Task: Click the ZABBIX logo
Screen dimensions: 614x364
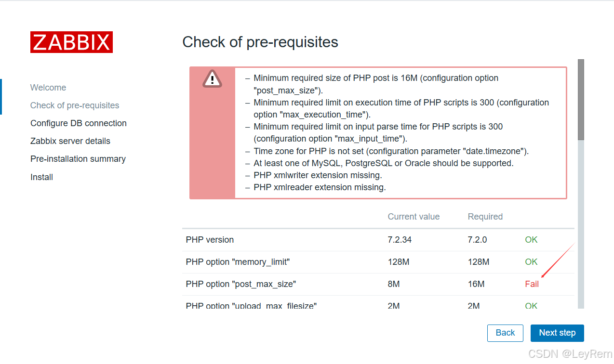Action: coord(71,42)
